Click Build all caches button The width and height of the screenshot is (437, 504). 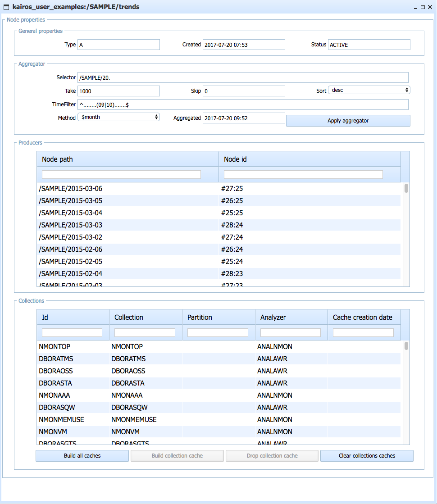pos(82,456)
